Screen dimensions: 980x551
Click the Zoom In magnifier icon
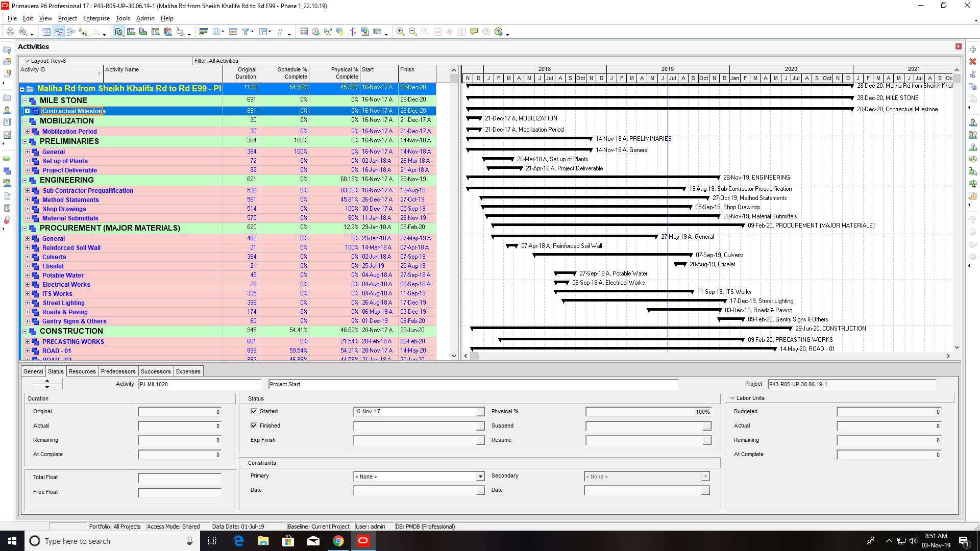(401, 32)
